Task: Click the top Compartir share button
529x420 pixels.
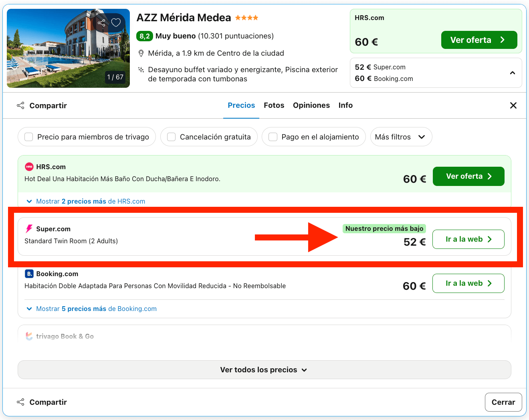Action: [x=42, y=105]
